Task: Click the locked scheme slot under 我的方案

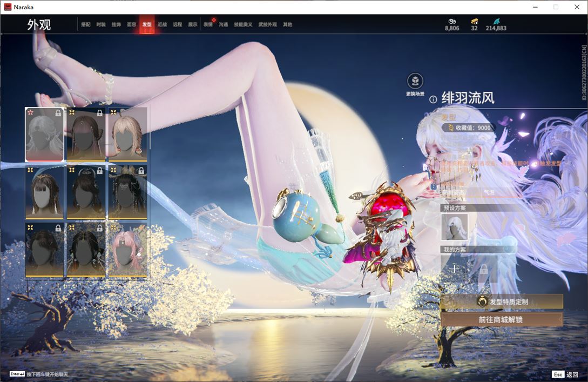Action: coord(484,269)
